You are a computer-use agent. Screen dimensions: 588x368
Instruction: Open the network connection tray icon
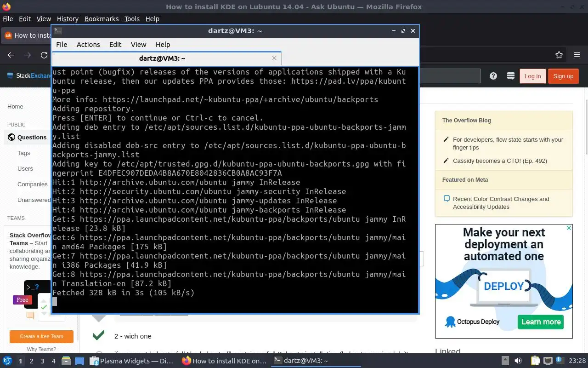(548, 361)
